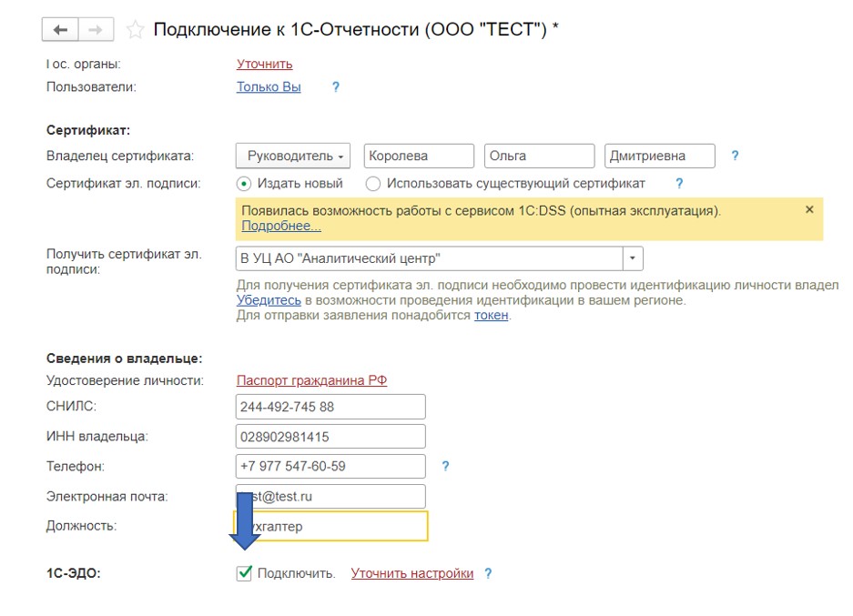Screen dimensions: 853x616
Task: Open help for the 1С-ЭДО setting
Action: point(488,573)
